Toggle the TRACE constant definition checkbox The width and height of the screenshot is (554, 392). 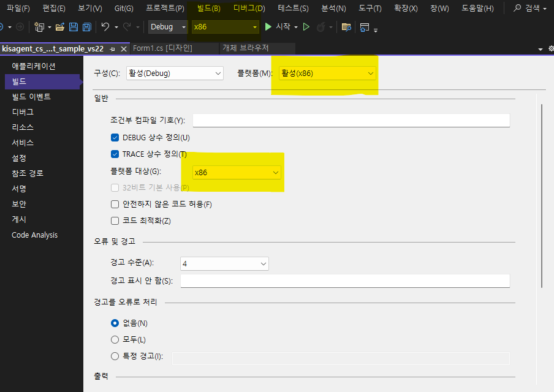[x=115, y=154]
